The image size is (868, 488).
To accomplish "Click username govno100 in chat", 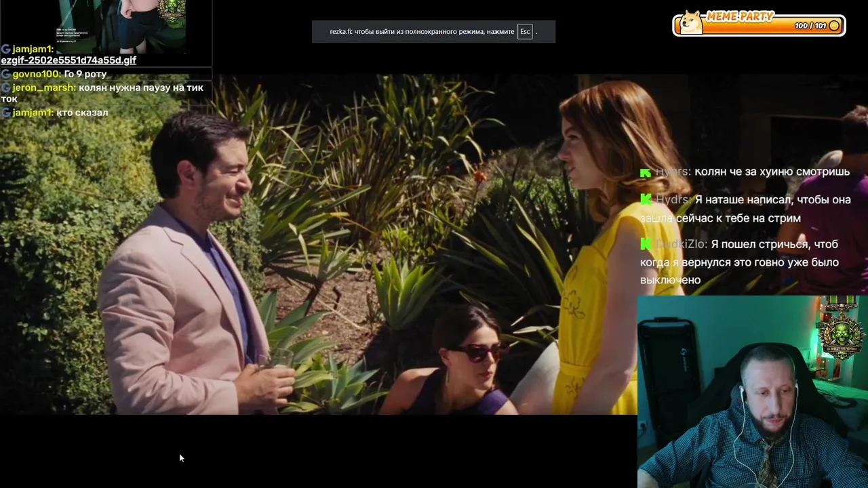I will tap(37, 74).
